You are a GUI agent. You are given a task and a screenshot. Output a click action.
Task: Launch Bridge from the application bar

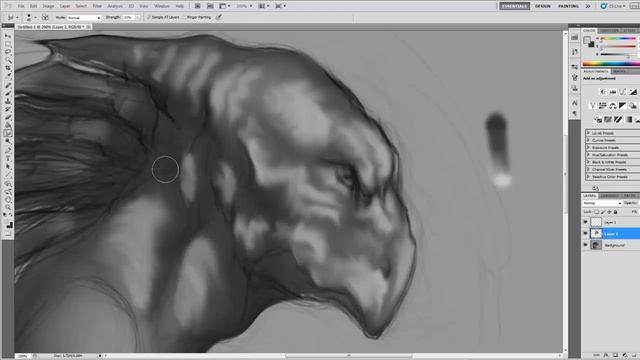197,6
